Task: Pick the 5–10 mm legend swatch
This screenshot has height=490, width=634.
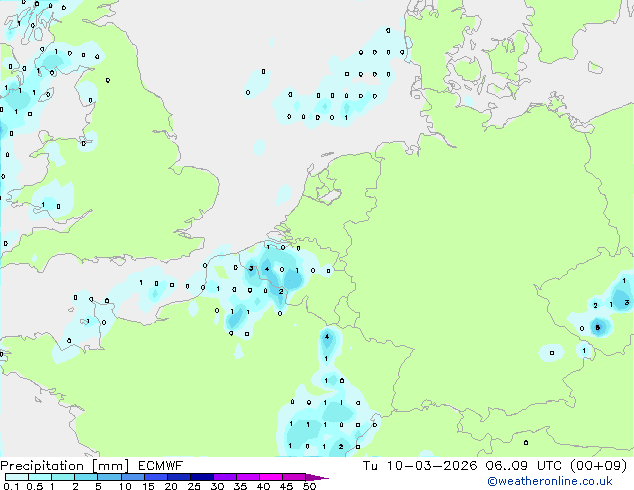Action: coord(109,477)
